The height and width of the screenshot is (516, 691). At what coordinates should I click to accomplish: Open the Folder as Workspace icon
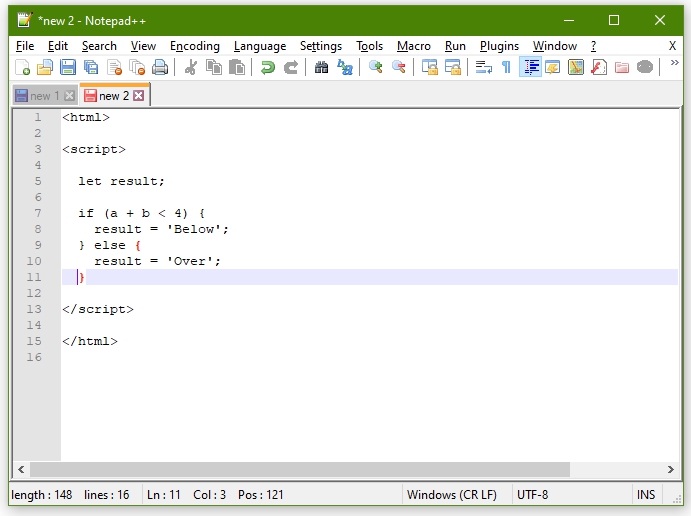[x=622, y=67]
